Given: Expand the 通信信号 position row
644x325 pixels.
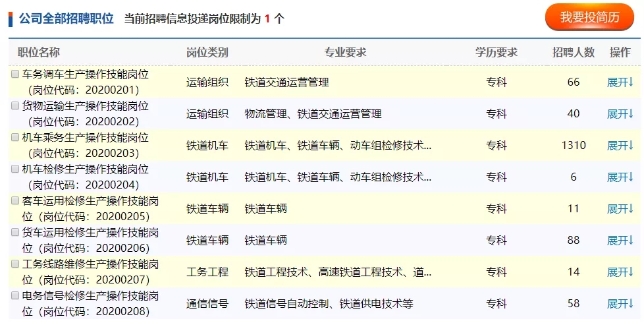Looking at the screenshot, I should click(x=620, y=304).
